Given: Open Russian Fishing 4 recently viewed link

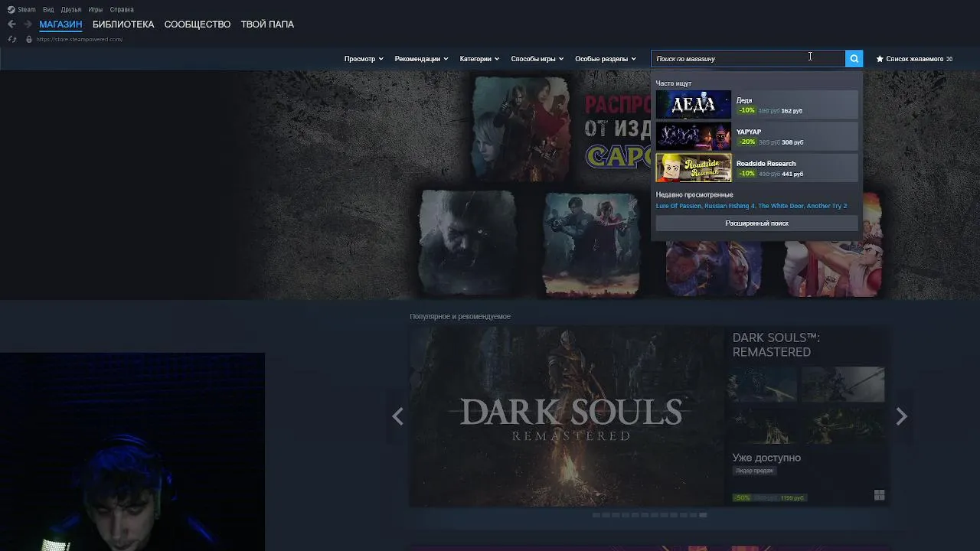Looking at the screenshot, I should click(x=730, y=206).
